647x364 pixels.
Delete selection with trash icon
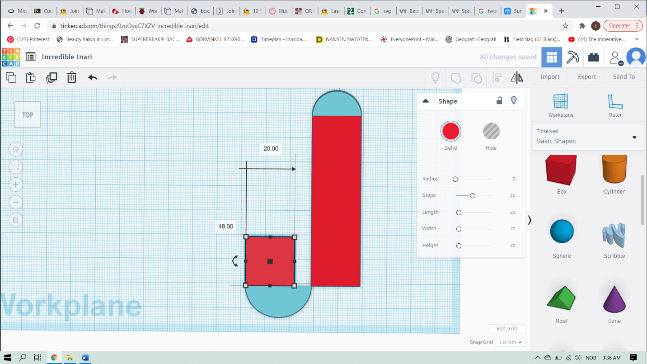coord(72,78)
